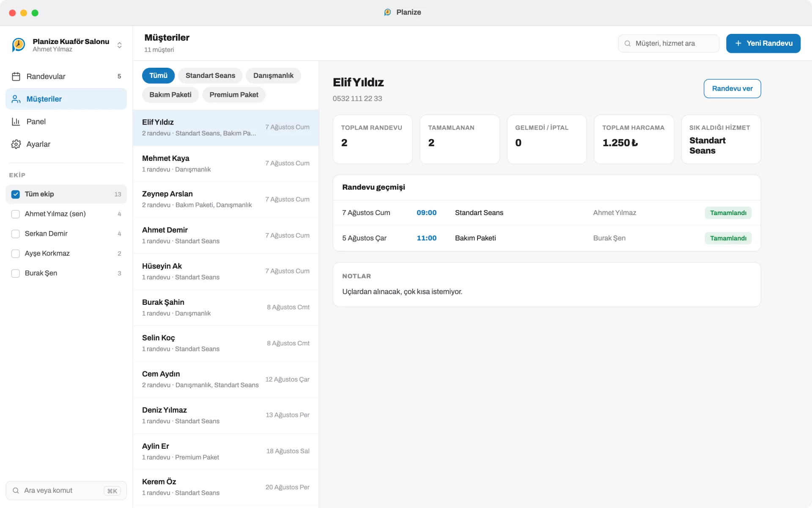Open the Ayarlar menu item
The height and width of the screenshot is (508, 812).
(x=66, y=144)
